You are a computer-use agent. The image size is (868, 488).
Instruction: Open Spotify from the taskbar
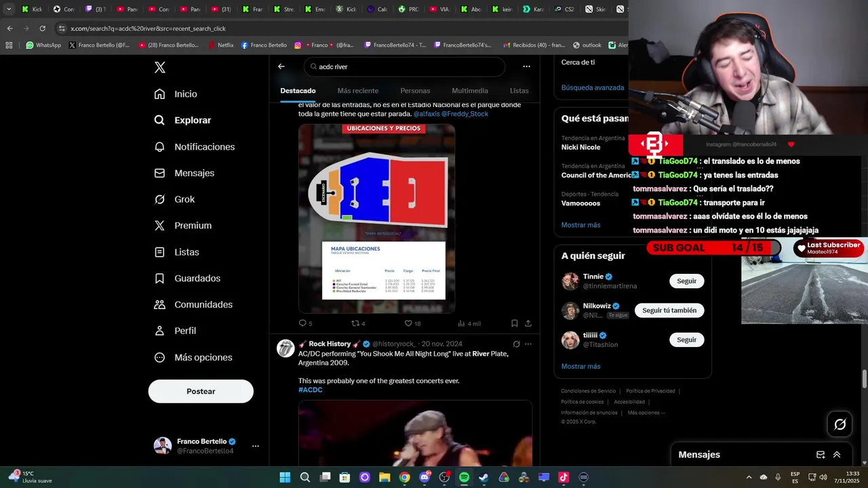464,477
